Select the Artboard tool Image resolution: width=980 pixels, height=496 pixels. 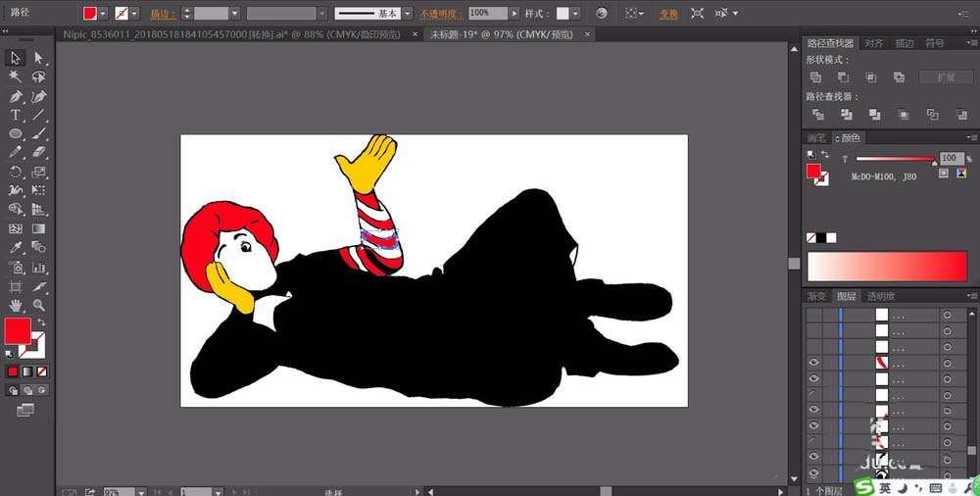coord(15,286)
